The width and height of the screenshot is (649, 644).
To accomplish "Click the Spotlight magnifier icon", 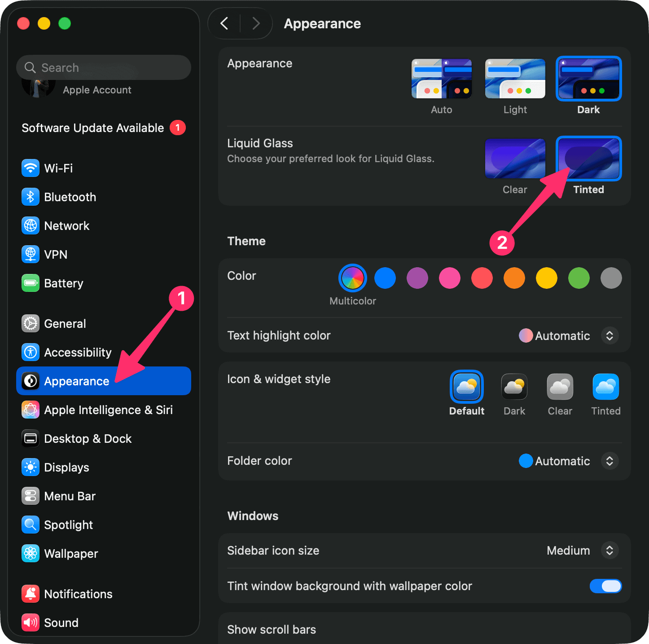I will (31, 525).
